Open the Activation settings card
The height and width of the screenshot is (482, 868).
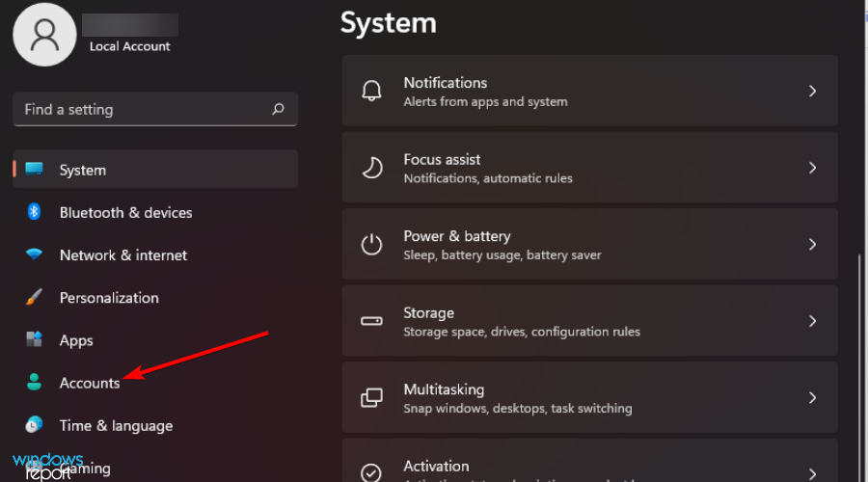589,461
